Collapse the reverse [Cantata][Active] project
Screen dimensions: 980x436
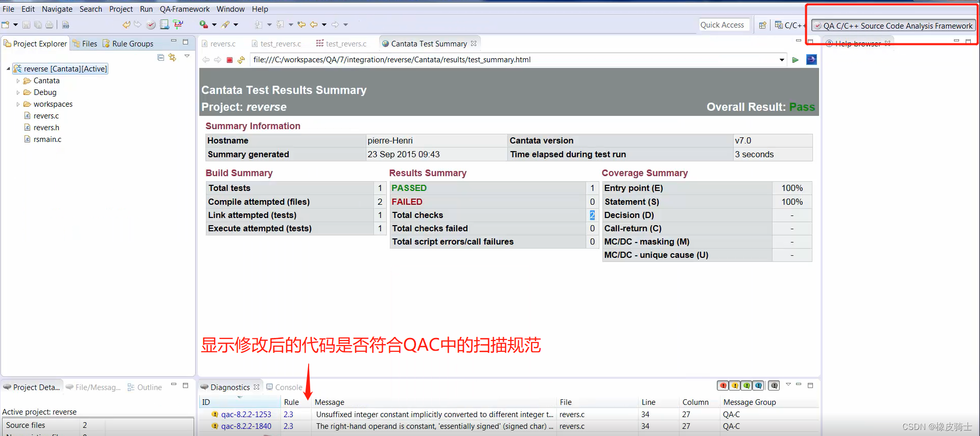click(x=8, y=68)
